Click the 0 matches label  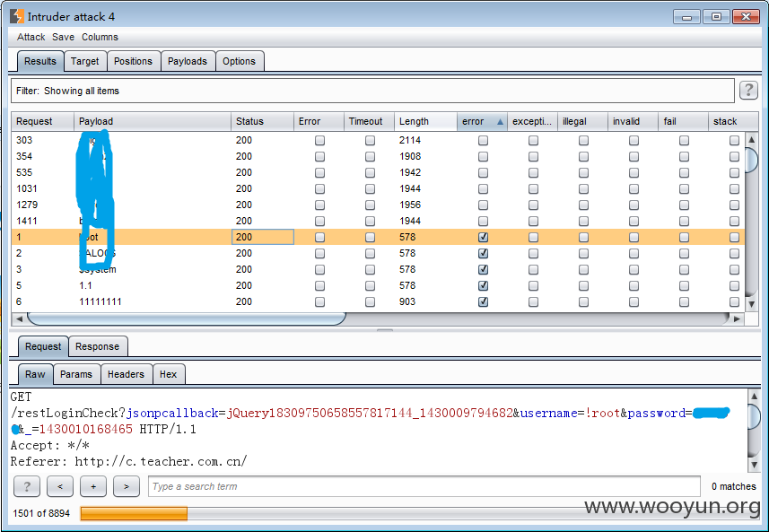coord(734,486)
